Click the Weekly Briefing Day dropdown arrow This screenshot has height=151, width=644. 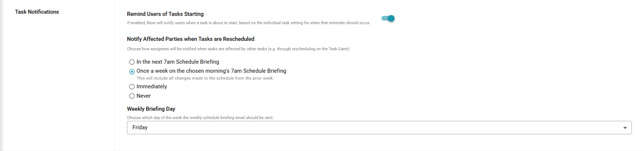click(625, 128)
